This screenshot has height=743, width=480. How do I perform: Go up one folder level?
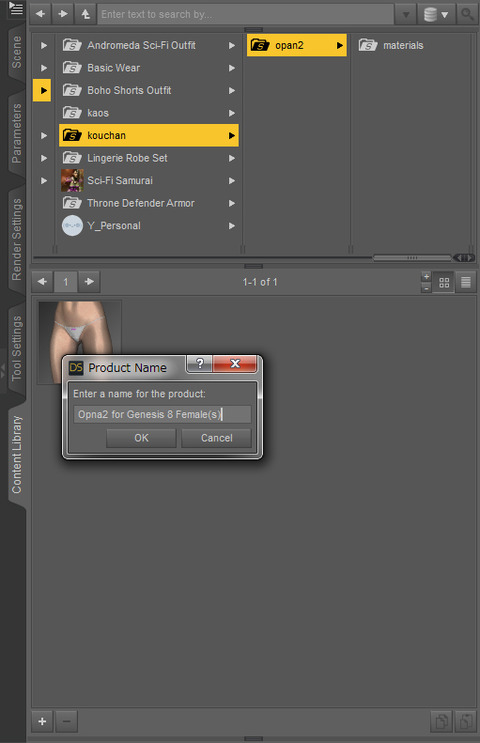coord(85,14)
